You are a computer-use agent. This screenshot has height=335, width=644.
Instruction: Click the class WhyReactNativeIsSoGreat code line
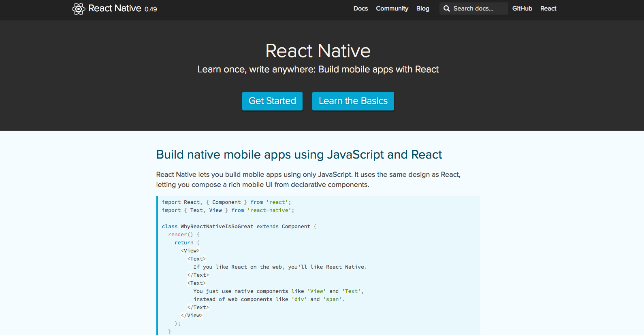(x=239, y=227)
